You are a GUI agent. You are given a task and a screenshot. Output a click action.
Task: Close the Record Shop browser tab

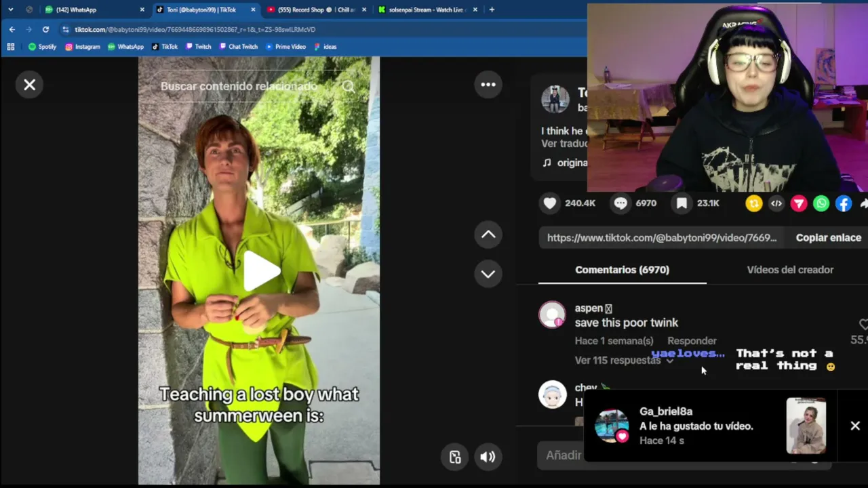364,9
